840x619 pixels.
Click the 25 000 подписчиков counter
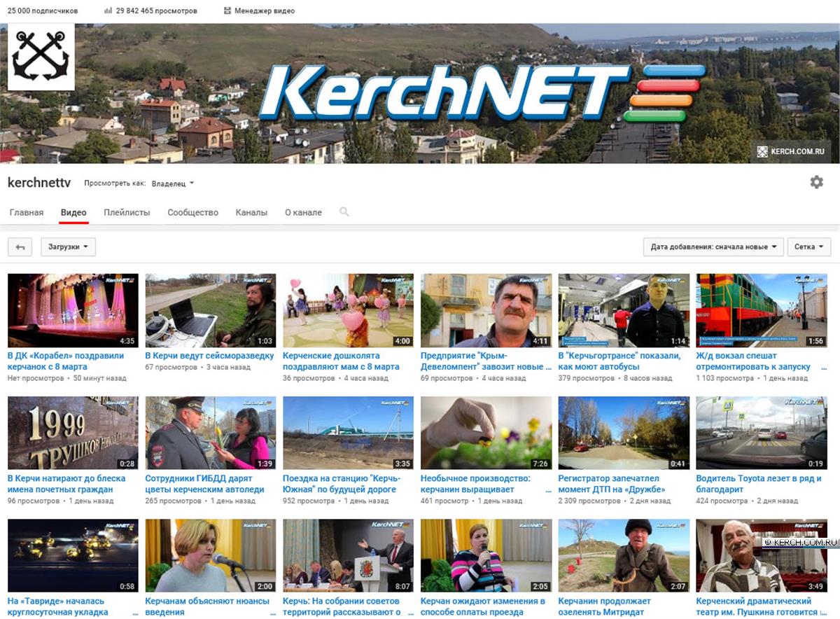(43, 11)
